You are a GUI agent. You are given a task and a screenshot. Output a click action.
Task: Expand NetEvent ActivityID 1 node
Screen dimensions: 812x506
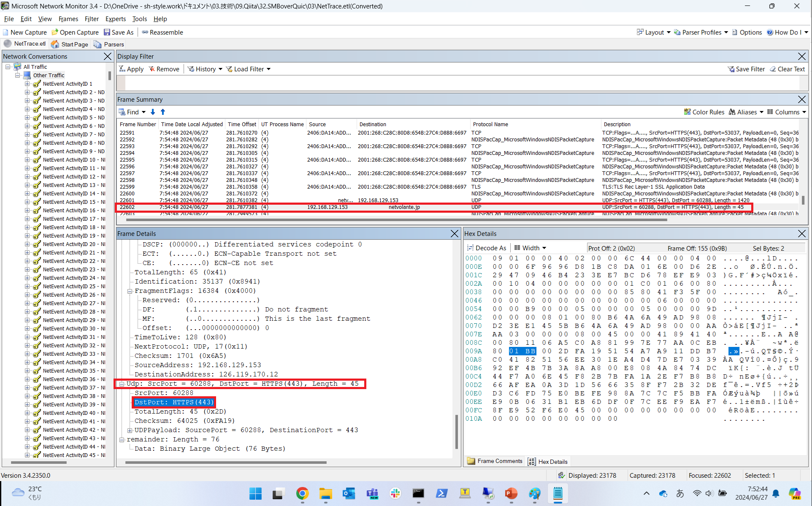pyautogui.click(x=27, y=84)
